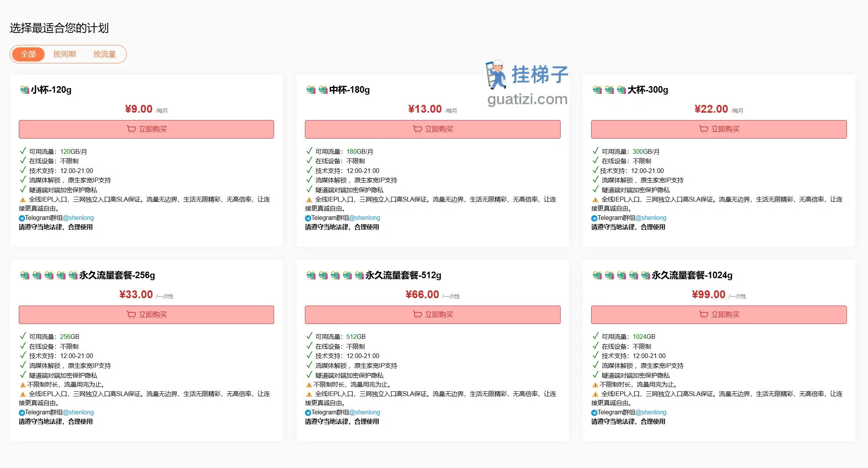868x468 pixels.
Task: Buy the 永久流量套餐-512g plan
Action: click(x=433, y=315)
